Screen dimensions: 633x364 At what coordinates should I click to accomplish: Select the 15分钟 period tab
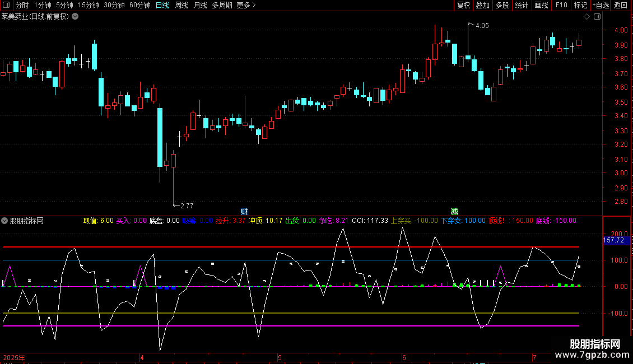pos(88,5)
